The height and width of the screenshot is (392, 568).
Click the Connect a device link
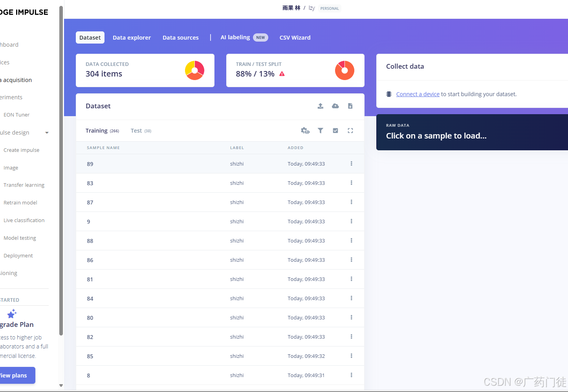418,94
